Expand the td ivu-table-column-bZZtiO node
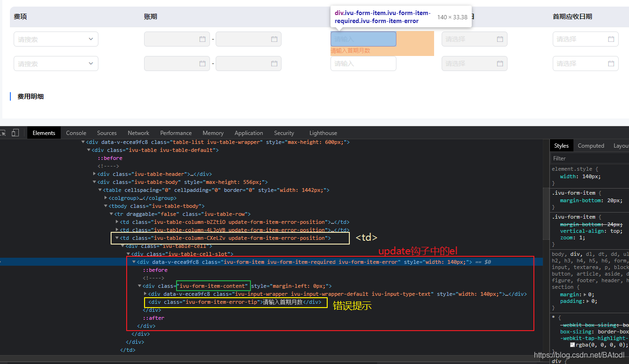 (117, 222)
